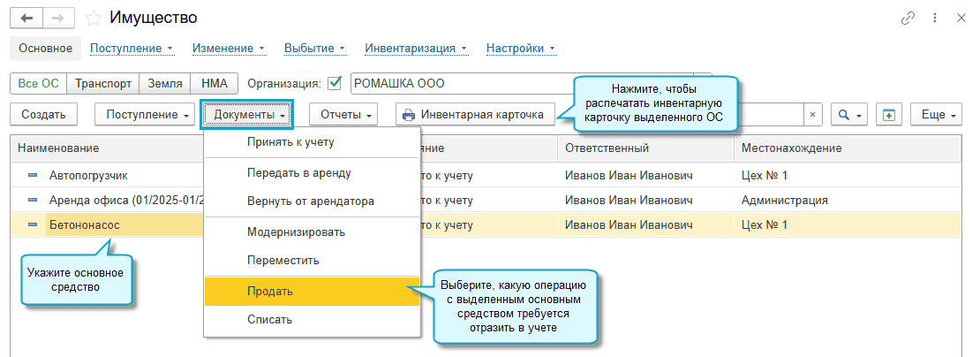This screenshot has height=357, width=980.
Task: Clear the search field with X
Action: coord(811,115)
